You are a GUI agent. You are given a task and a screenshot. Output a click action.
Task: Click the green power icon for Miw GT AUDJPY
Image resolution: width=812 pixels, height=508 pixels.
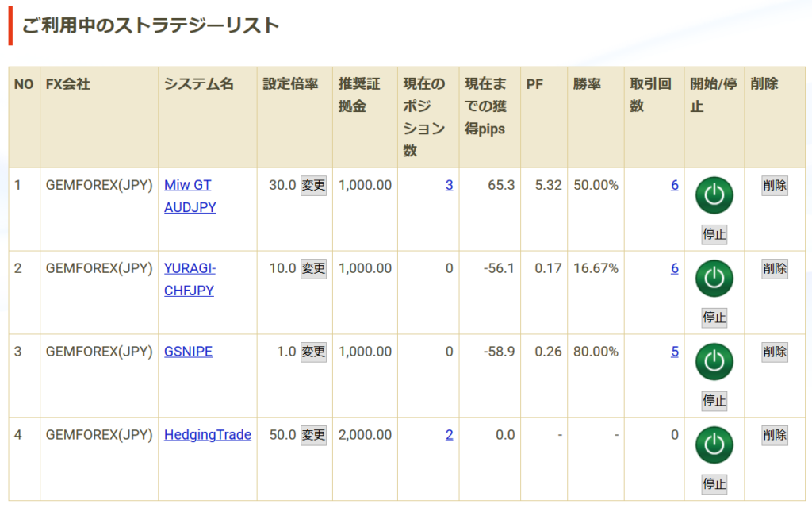point(714,195)
